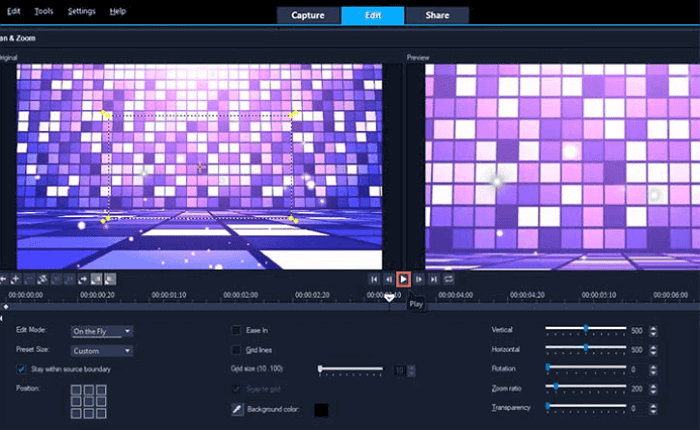Image resolution: width=700 pixels, height=430 pixels.
Task: Open the Settings menu
Action: (81, 11)
